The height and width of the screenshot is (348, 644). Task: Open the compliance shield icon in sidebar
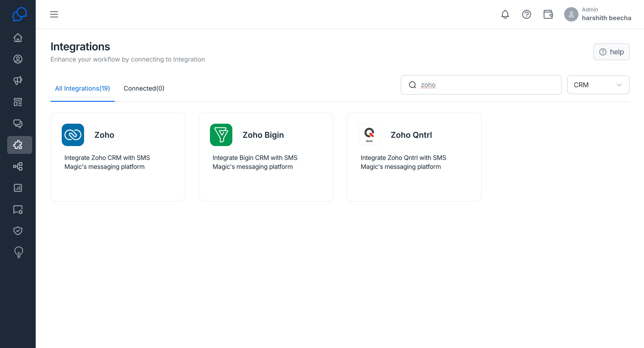(x=18, y=231)
